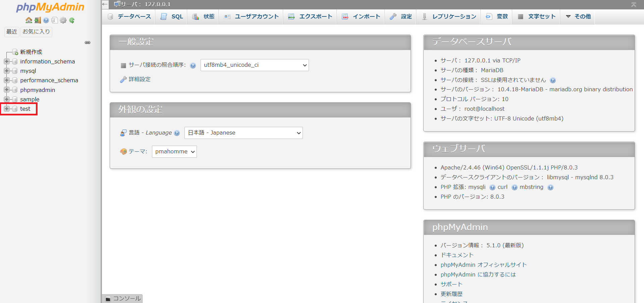Screen dimensions: 644x303
Task: Open the 設定 tab in top menu
Action: 401,16
